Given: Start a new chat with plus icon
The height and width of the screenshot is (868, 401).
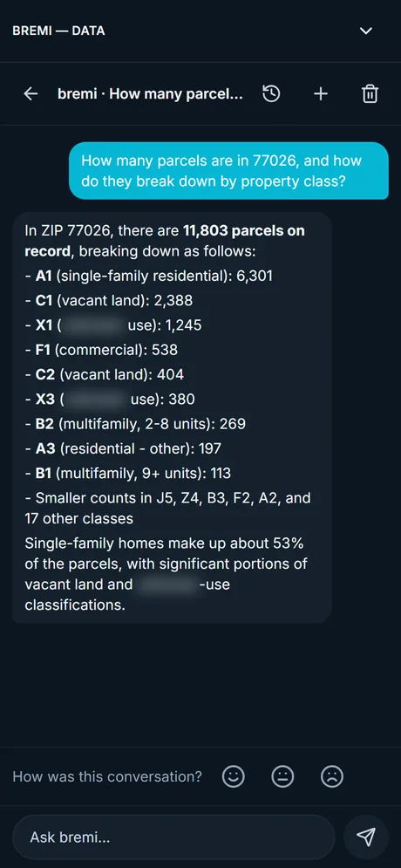Looking at the screenshot, I should click(321, 93).
